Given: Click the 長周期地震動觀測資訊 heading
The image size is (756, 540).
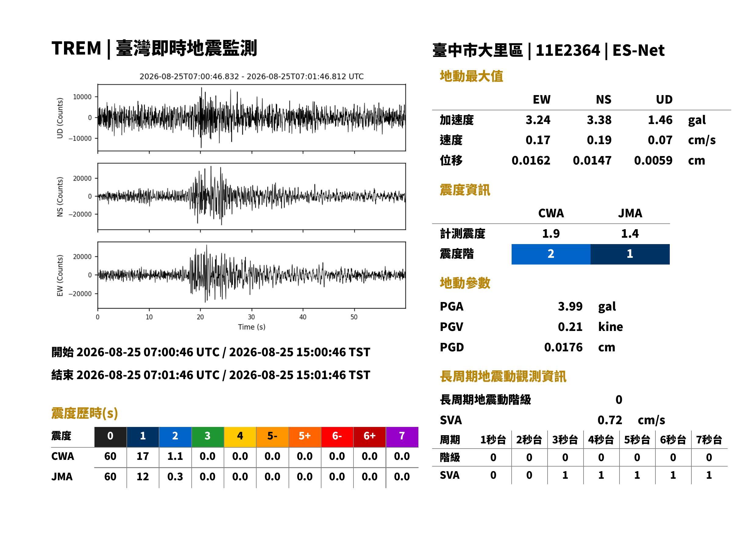Looking at the screenshot, I should tap(503, 376).
